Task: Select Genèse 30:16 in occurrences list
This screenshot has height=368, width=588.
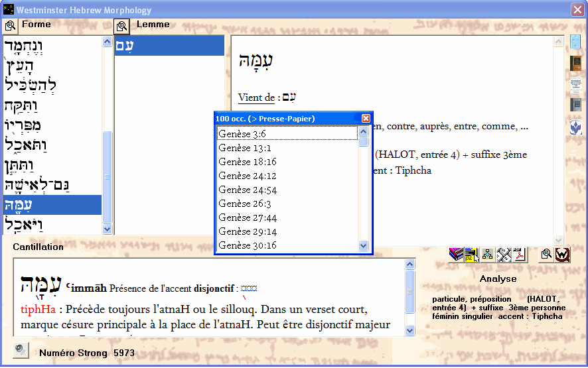Action: pyautogui.click(x=287, y=245)
